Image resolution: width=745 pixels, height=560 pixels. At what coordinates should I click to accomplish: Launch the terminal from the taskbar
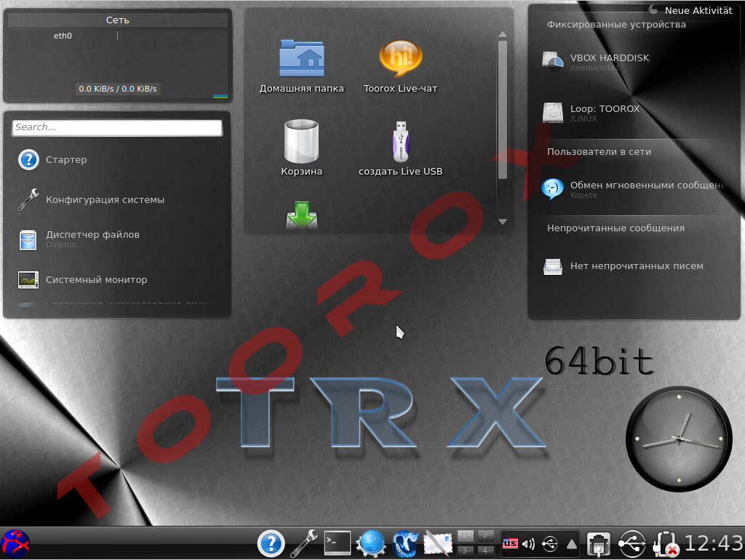pyautogui.click(x=338, y=543)
